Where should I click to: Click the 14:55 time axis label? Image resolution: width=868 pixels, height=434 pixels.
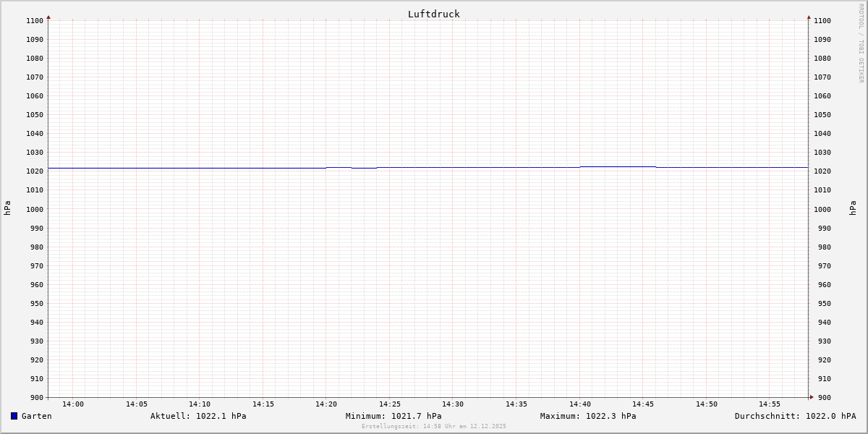point(770,404)
